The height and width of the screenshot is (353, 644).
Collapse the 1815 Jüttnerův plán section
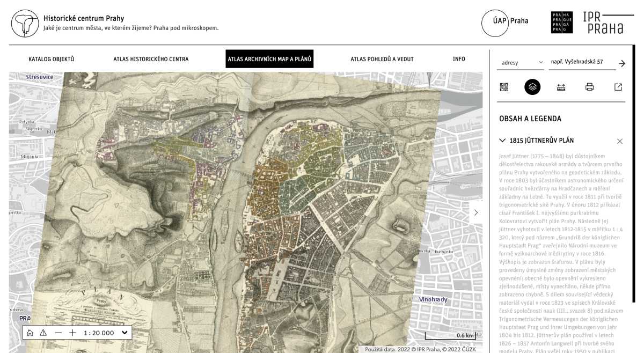point(502,141)
